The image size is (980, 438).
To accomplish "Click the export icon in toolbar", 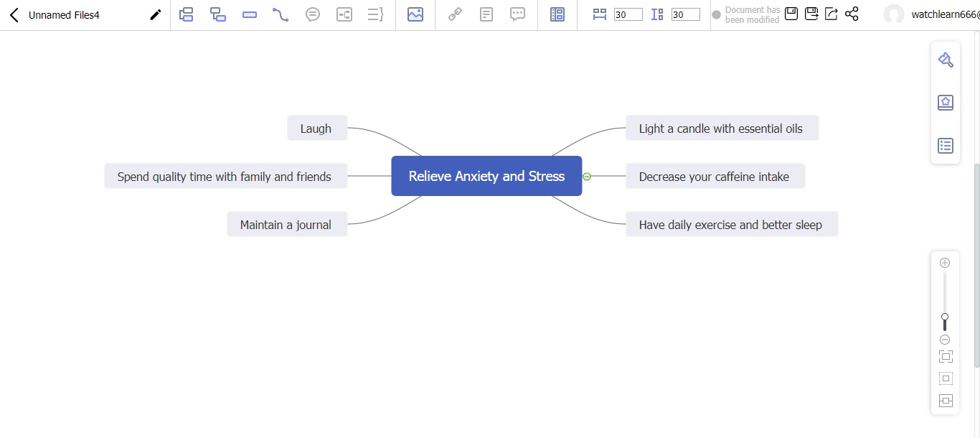I will pos(831,14).
